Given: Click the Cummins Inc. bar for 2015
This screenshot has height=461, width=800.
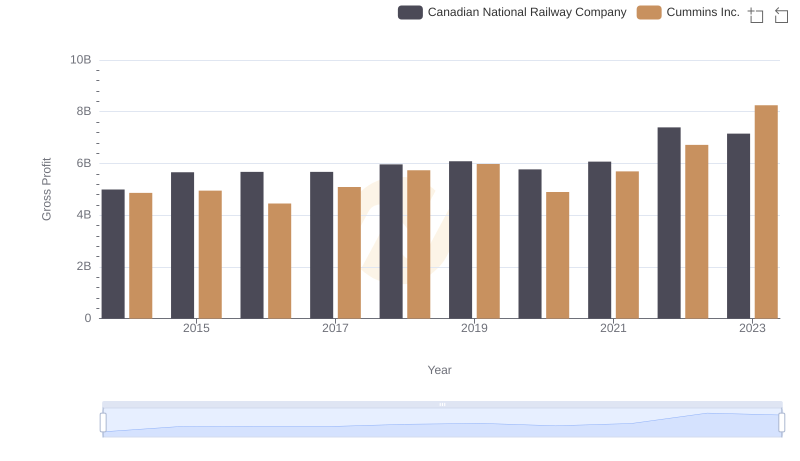Looking at the screenshot, I should tap(210, 254).
